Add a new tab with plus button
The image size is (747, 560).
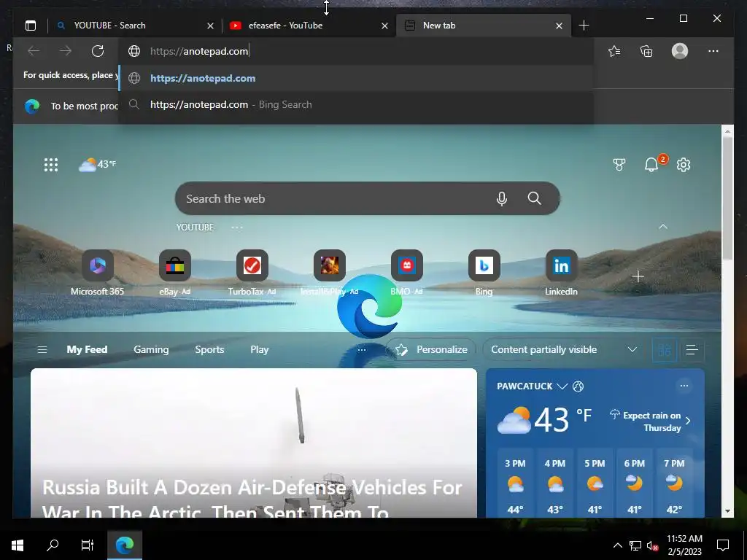click(584, 26)
